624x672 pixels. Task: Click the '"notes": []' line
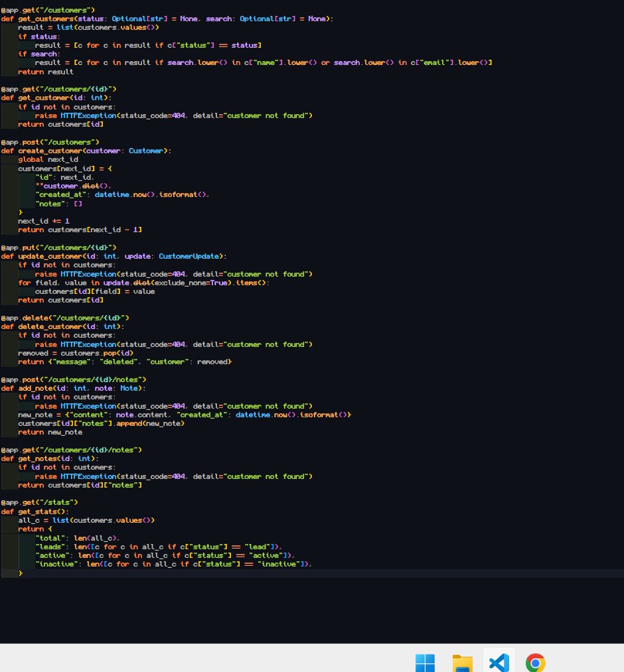click(x=58, y=204)
